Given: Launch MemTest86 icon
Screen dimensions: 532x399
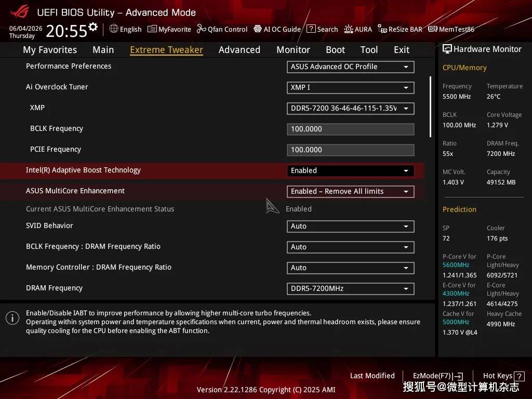Looking at the screenshot, I should click(433, 29).
